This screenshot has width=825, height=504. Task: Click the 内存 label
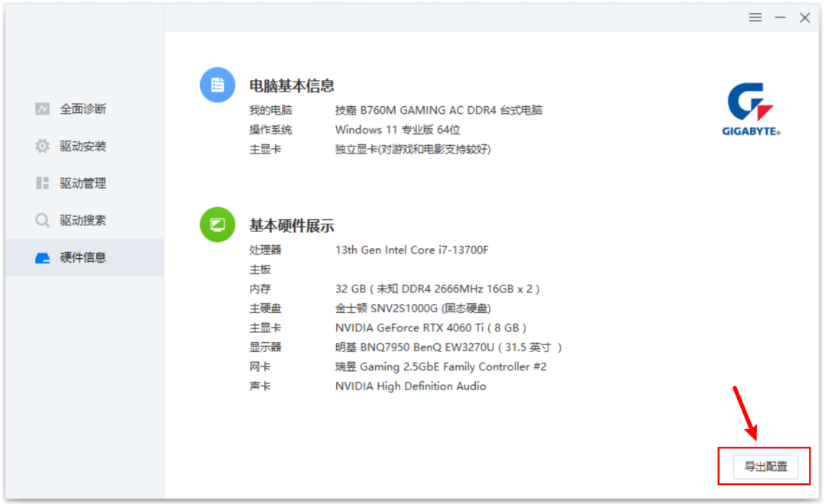coord(260,289)
